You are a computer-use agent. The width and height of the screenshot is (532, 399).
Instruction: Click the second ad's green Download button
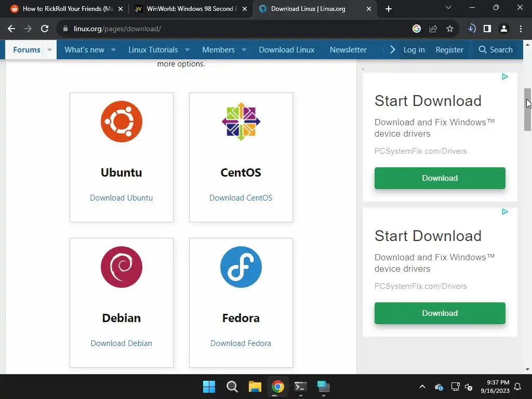[440, 313]
